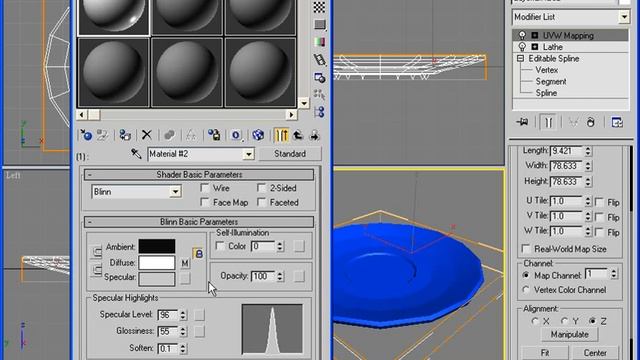The image size is (640, 360).
Task: Click Get Material icon
Action: point(86,135)
